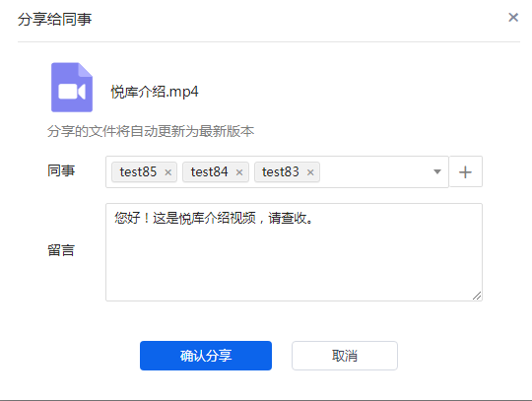Remove the test83 colleague tag
532x401 pixels.
(310, 172)
